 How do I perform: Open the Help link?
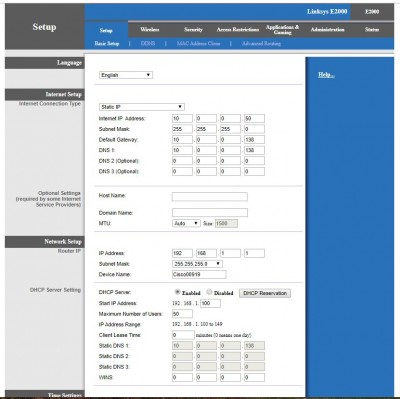click(x=326, y=75)
